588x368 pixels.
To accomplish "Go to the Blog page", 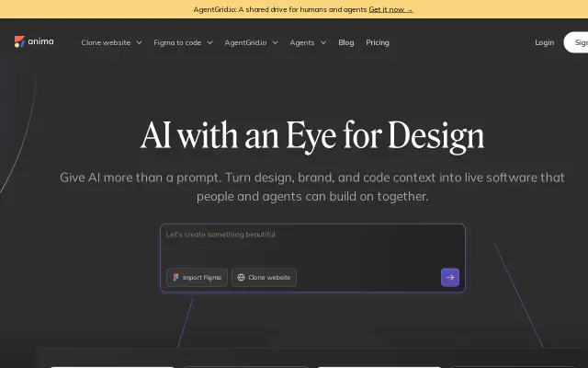I will point(346,43).
